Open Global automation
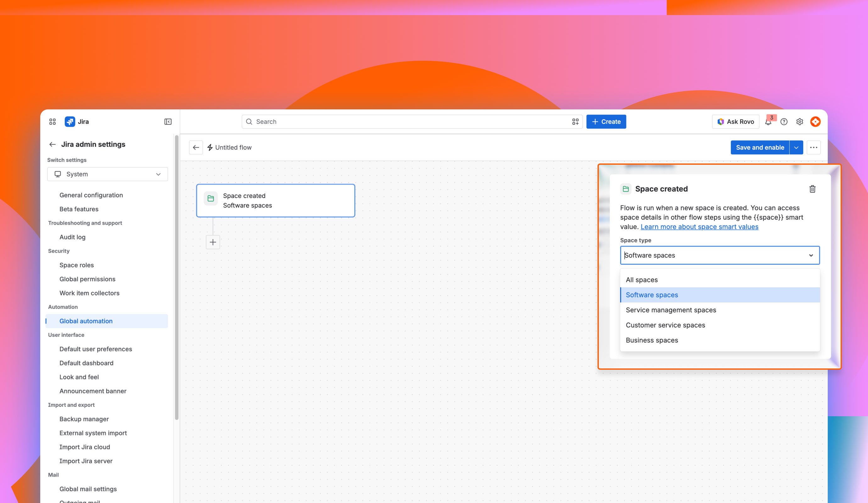This screenshot has width=868, height=503. pyautogui.click(x=107, y=321)
